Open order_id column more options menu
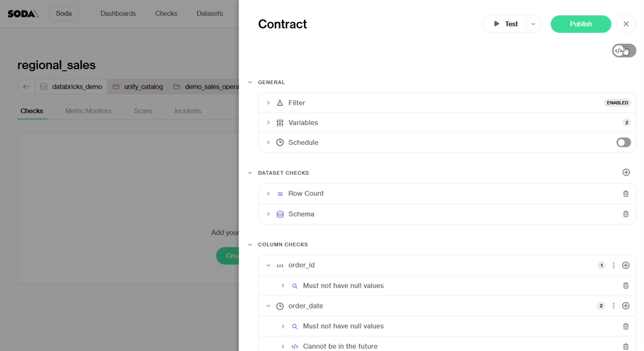 614,265
